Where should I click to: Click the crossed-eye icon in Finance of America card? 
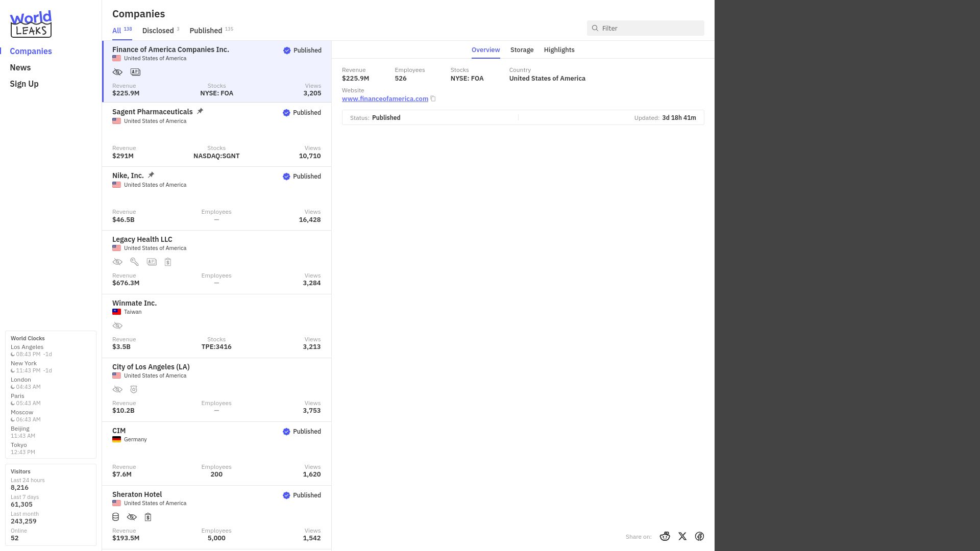[x=117, y=72]
